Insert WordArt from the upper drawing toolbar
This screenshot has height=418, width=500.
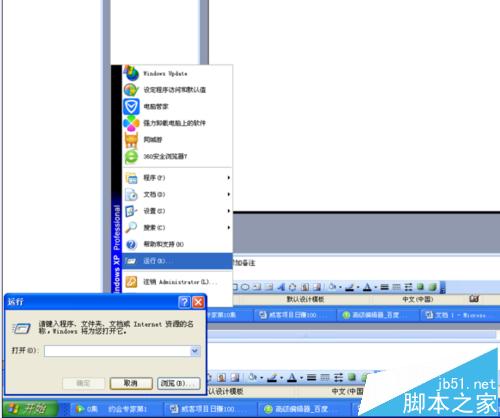click(x=281, y=287)
